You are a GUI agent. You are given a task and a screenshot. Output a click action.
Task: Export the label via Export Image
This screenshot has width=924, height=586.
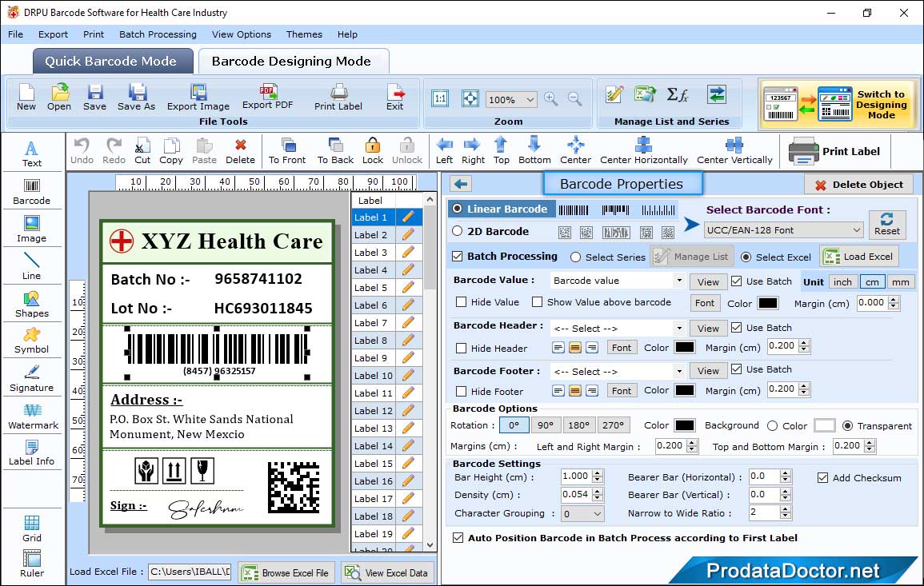point(198,97)
